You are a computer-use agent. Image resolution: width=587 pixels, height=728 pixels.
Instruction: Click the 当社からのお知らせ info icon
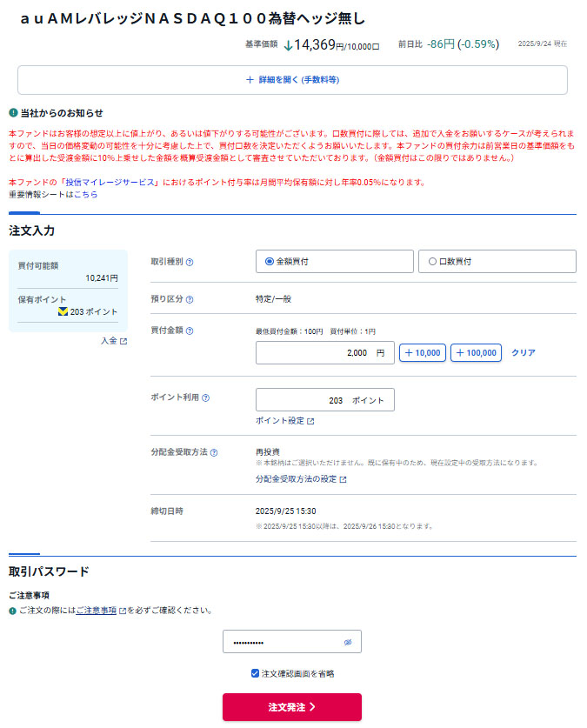pyautogui.click(x=13, y=113)
